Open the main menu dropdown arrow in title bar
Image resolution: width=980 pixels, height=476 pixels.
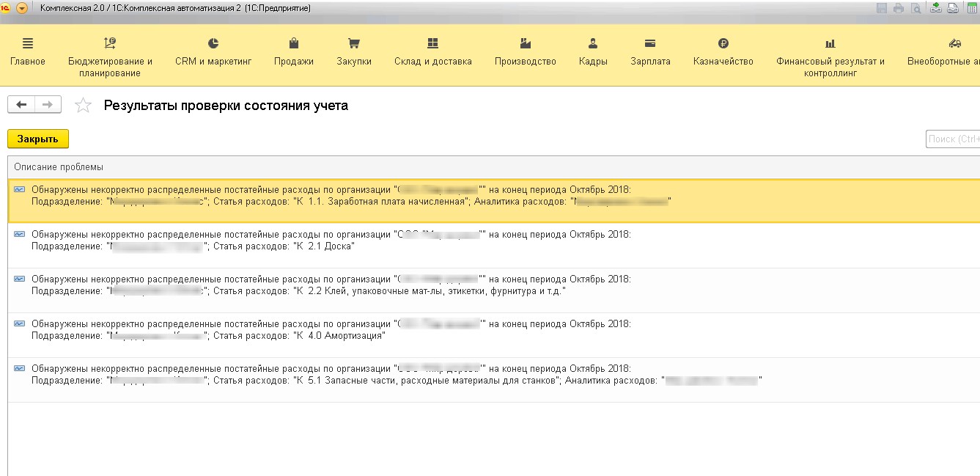click(x=22, y=8)
